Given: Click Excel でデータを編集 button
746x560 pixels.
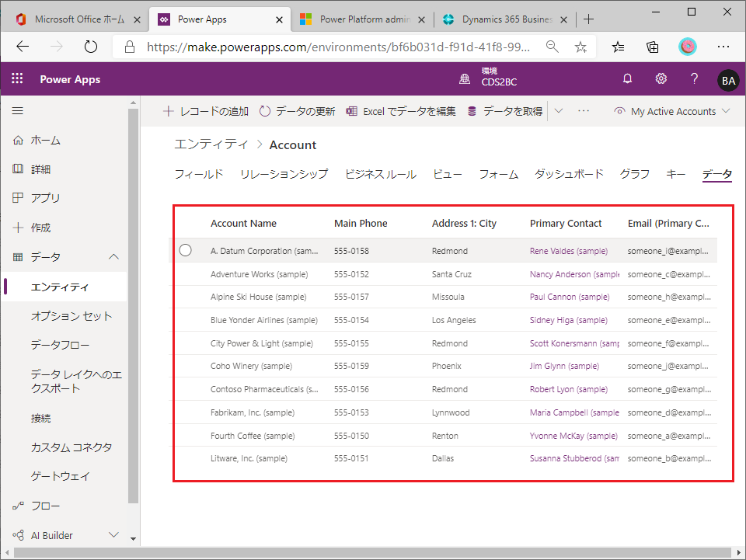Looking at the screenshot, I should click(401, 111).
